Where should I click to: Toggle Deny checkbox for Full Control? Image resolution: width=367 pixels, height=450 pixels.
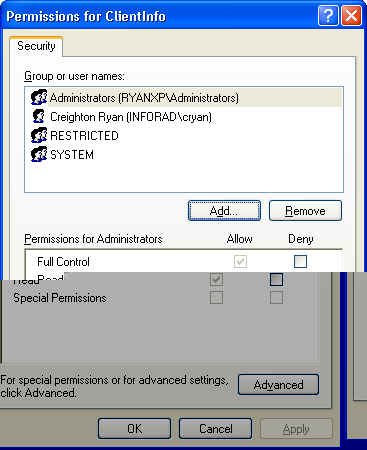click(x=300, y=261)
